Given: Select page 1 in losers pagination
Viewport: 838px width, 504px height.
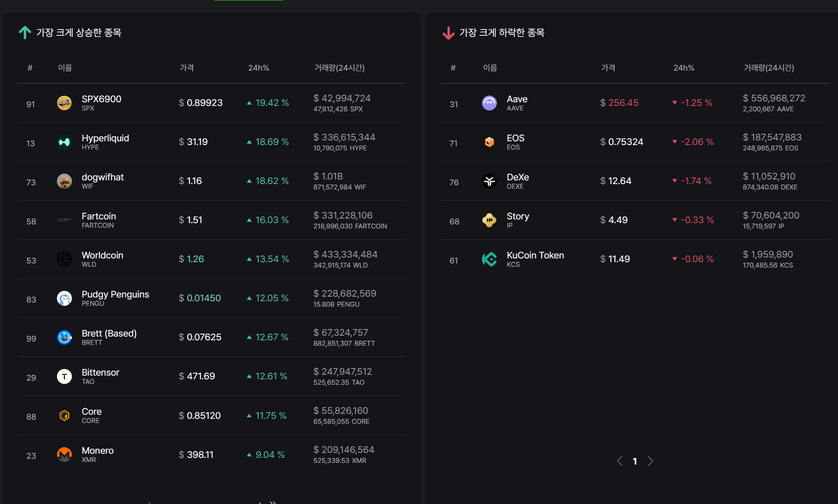Looking at the screenshot, I should (x=635, y=461).
